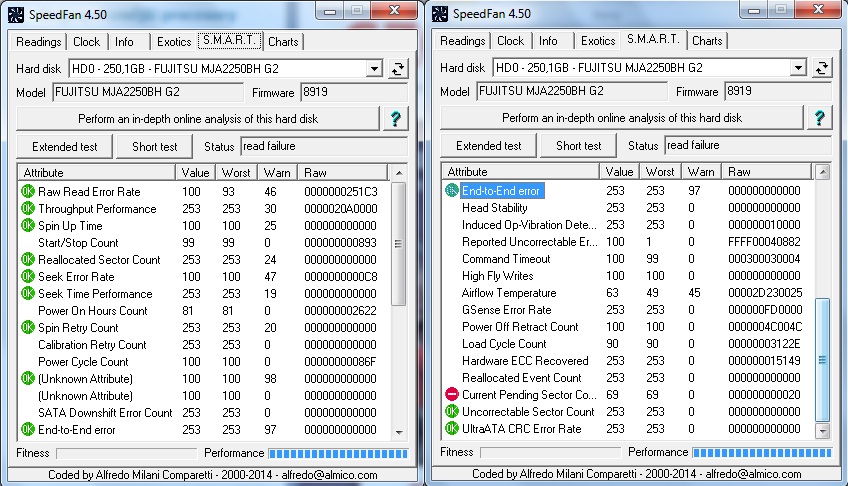
Task: Start Short test in right window
Action: pyautogui.click(x=579, y=145)
